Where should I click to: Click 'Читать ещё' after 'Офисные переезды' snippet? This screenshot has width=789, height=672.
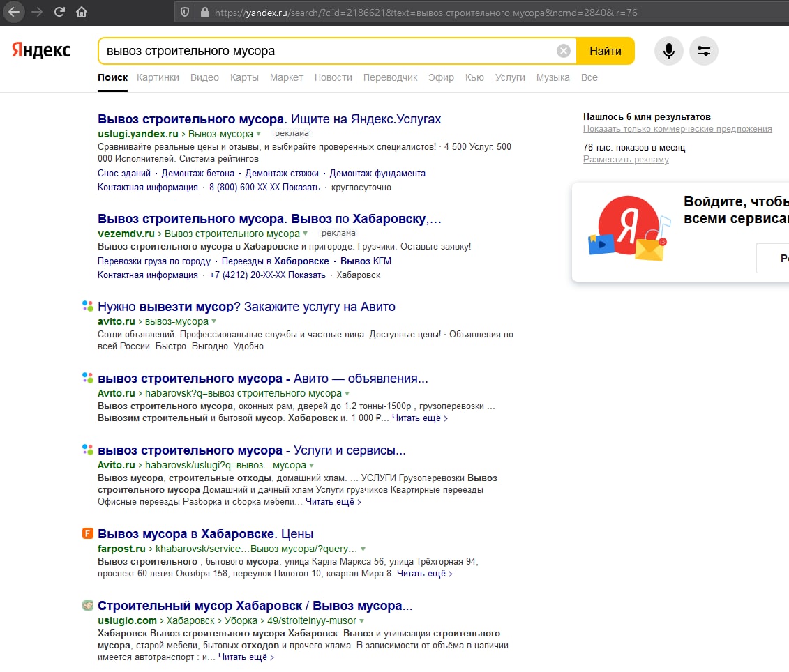click(333, 501)
